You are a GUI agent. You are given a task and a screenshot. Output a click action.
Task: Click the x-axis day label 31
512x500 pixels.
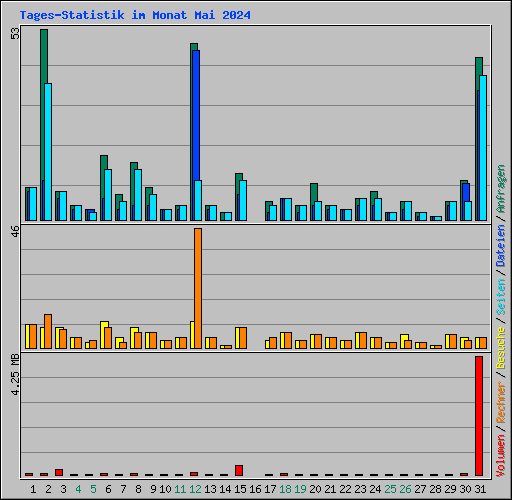pos(480,489)
